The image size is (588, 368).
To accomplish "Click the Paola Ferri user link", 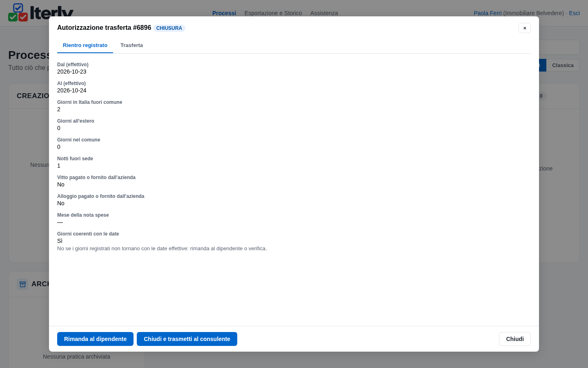I will 488,13.
